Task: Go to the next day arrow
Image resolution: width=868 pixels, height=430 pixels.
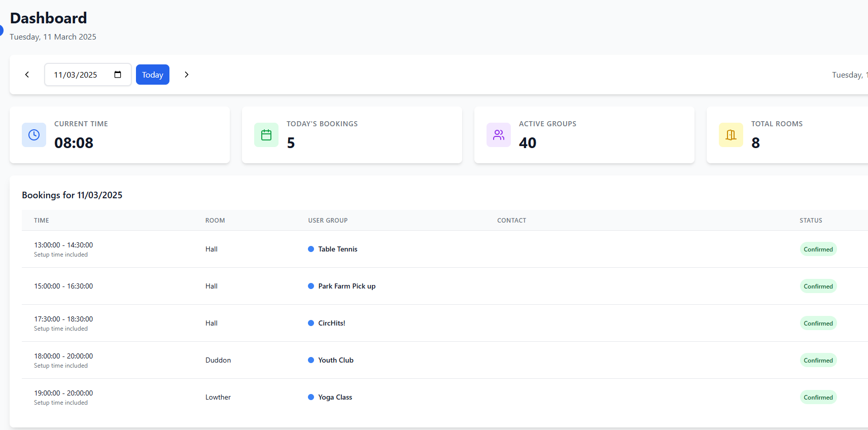Action: (187, 75)
